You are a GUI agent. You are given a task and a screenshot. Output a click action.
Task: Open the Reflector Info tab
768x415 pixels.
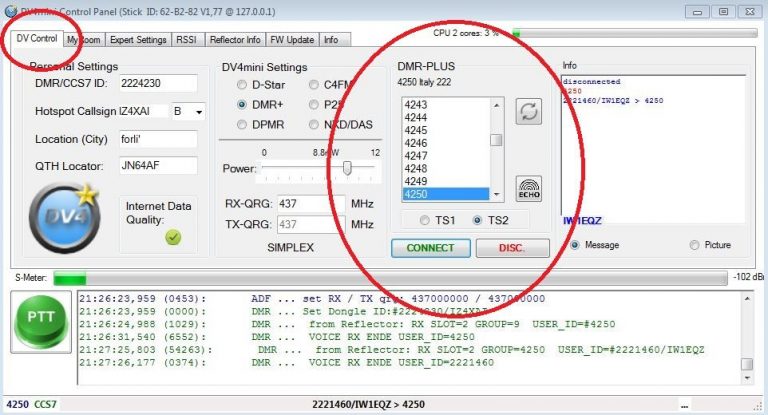235,40
